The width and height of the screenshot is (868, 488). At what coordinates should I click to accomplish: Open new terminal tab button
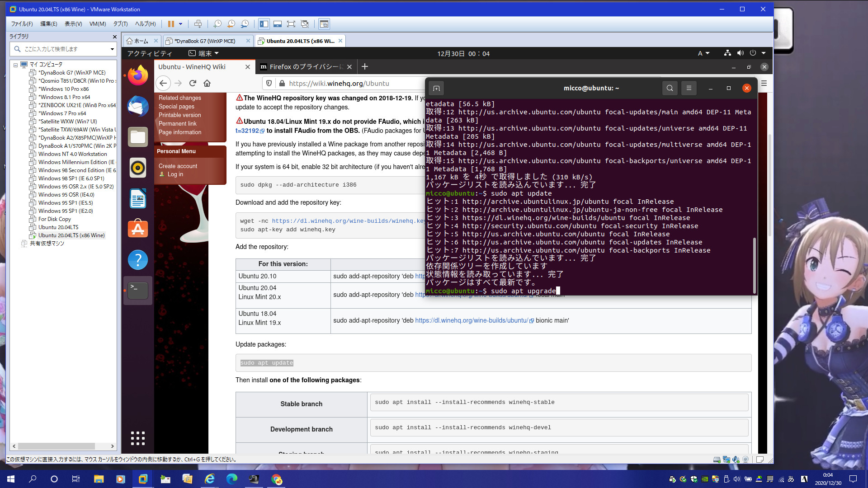coord(437,88)
